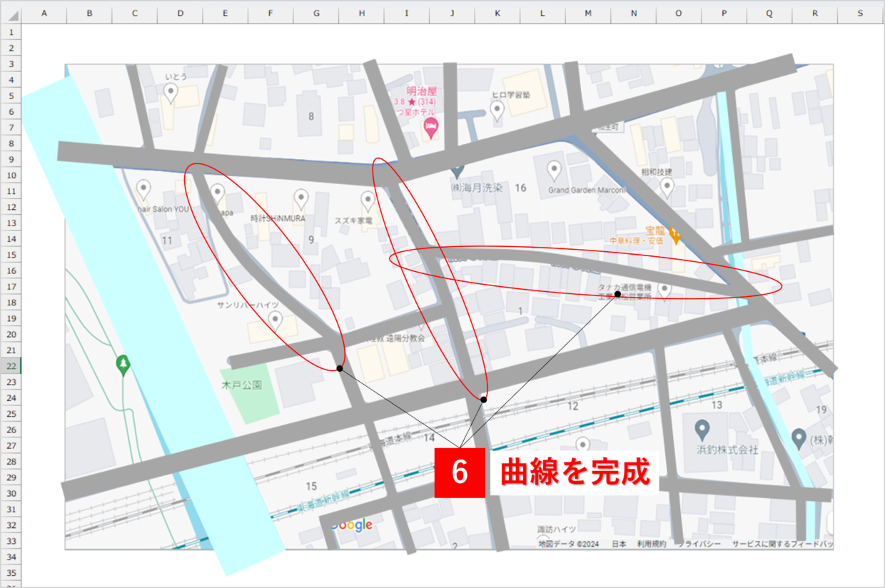The image size is (885, 588).
Task: Select column D header
Action: point(180,12)
